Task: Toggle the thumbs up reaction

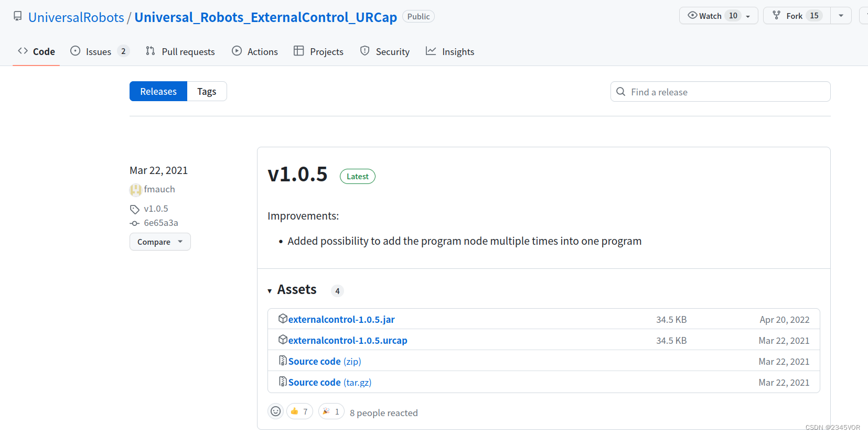Action: click(x=299, y=411)
